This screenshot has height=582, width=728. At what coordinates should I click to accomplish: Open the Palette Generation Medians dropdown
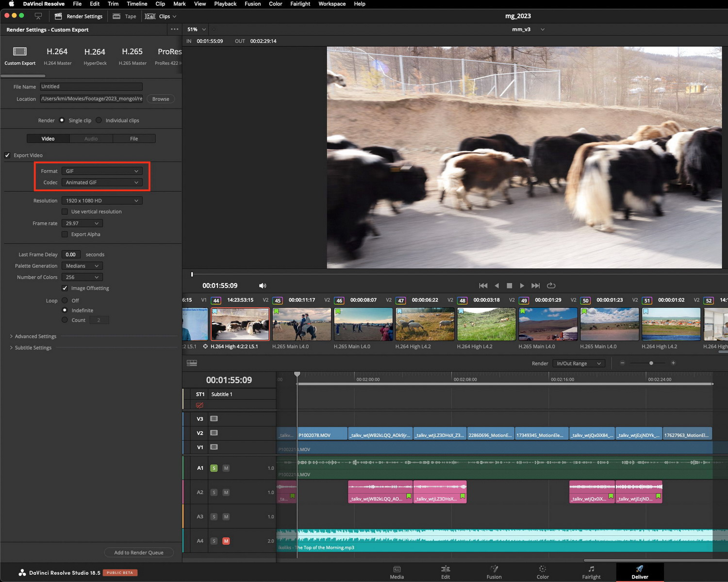coord(82,266)
